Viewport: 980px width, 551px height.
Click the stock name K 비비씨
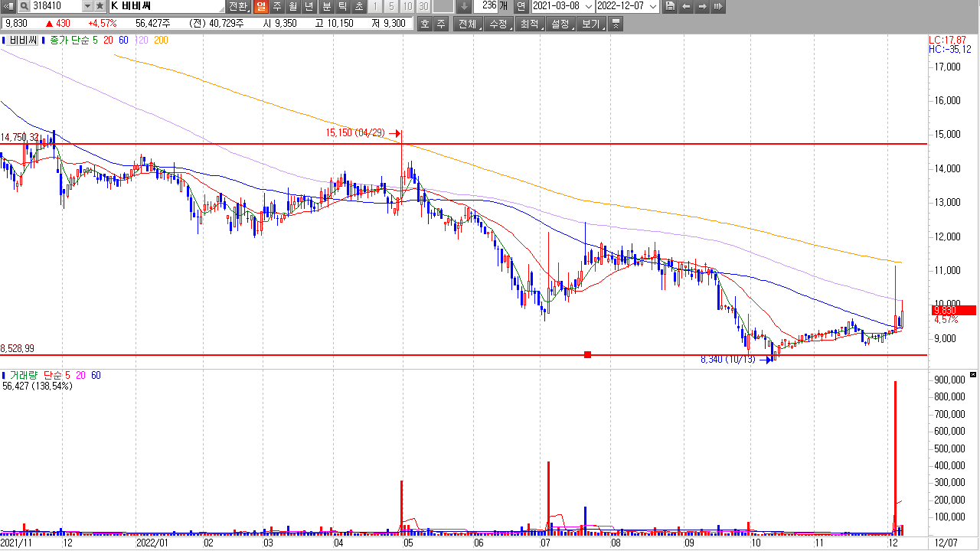pyautogui.click(x=131, y=6)
